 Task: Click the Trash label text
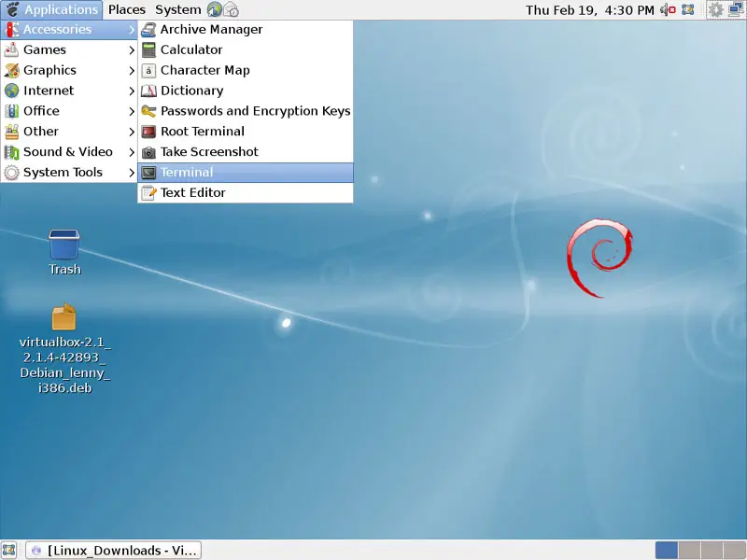[64, 270]
